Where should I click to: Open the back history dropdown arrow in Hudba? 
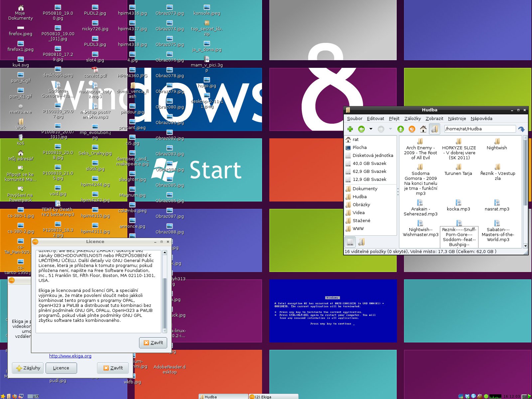[x=371, y=129]
